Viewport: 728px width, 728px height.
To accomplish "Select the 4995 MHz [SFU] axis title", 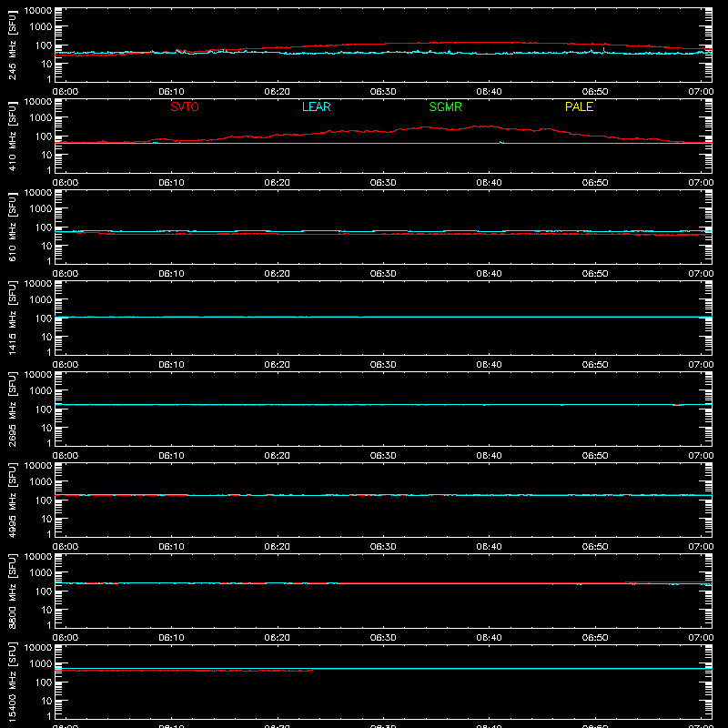I will (12, 500).
